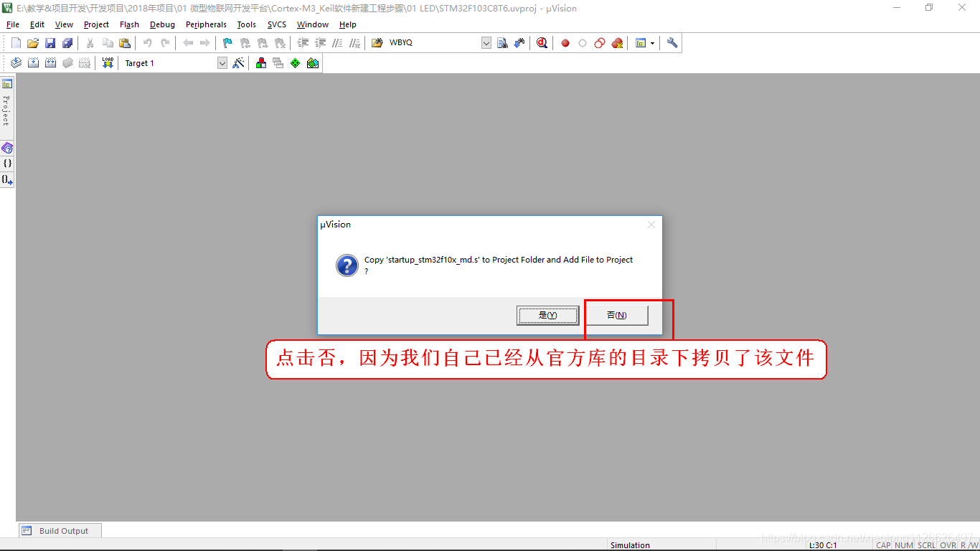Screen dimensions: 980x551
Task: Click the Redo arrow icon
Action: [x=165, y=43]
